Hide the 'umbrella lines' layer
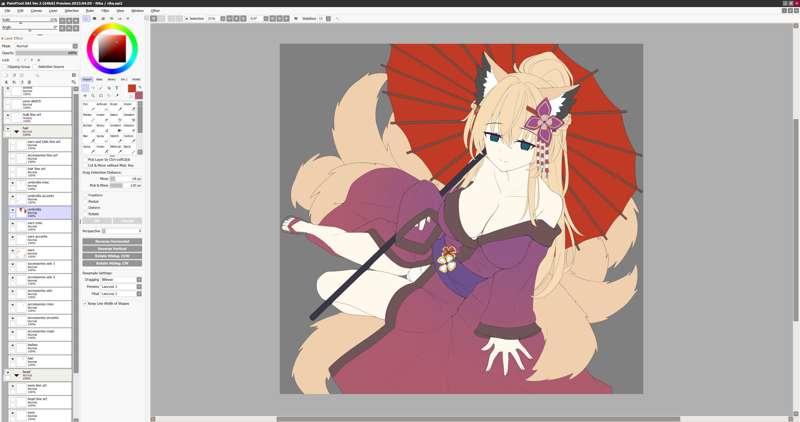The height and width of the screenshot is (422, 800). pyautogui.click(x=12, y=182)
